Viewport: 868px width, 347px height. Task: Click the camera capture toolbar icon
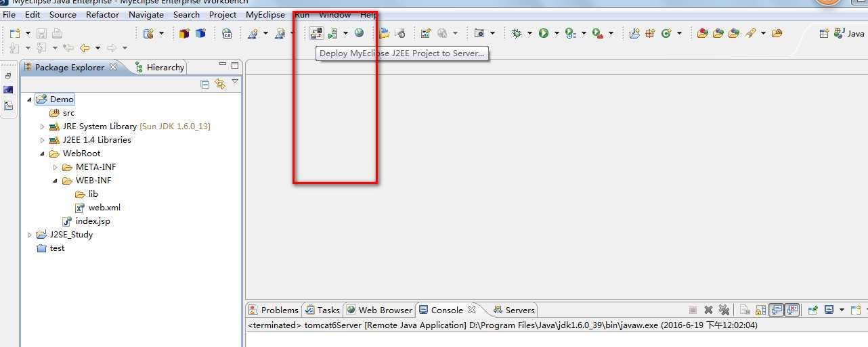click(x=479, y=32)
